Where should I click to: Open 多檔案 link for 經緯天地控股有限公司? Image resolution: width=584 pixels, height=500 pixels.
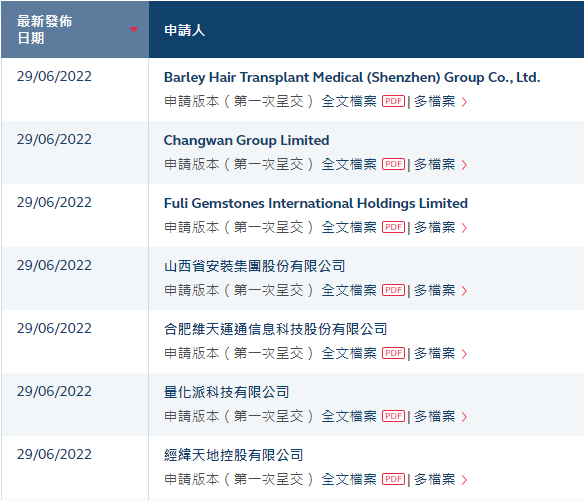(435, 479)
